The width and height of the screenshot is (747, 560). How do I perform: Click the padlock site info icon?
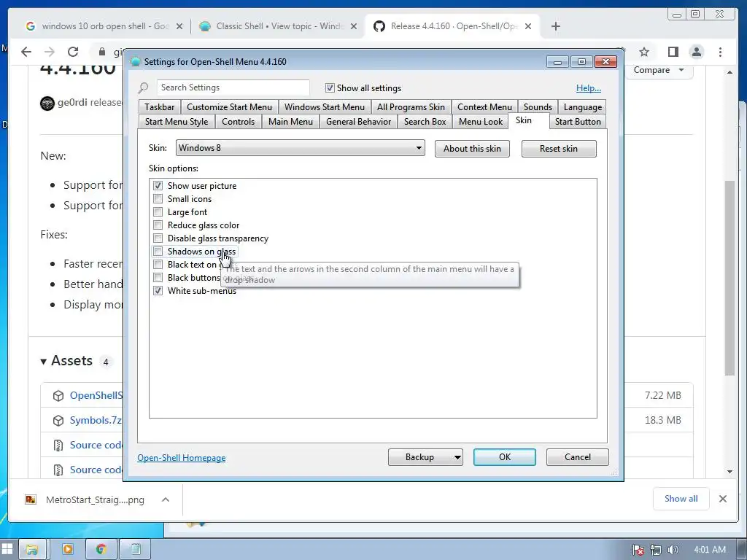101,52
